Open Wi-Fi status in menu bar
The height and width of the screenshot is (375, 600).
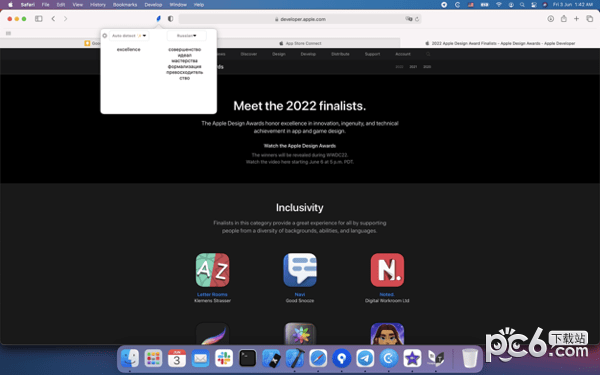tap(499, 5)
